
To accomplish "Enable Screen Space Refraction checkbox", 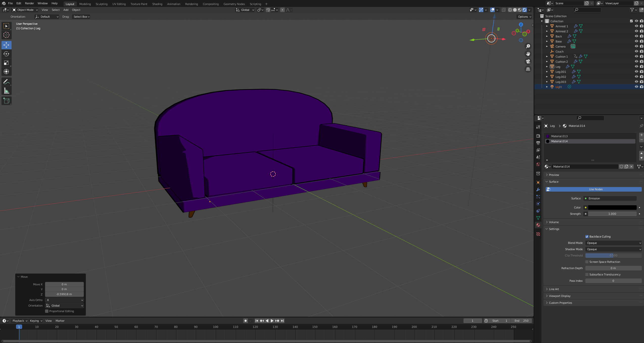I will (x=587, y=262).
